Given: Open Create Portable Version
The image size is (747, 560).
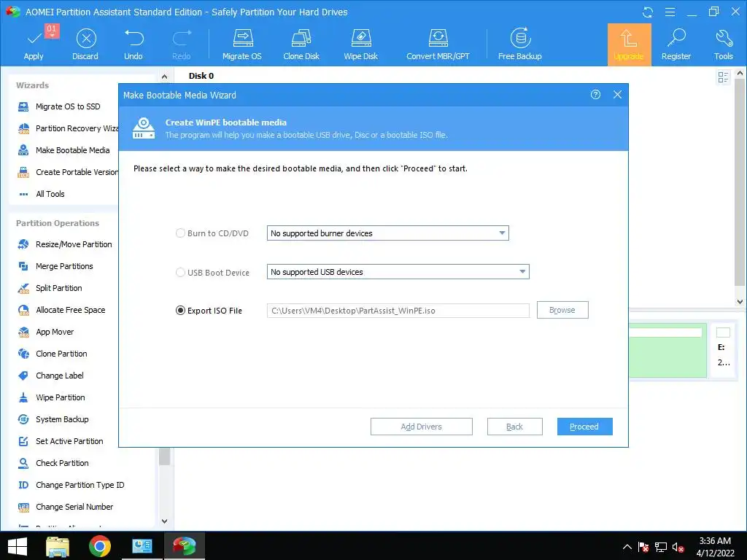Looking at the screenshot, I should 67,172.
